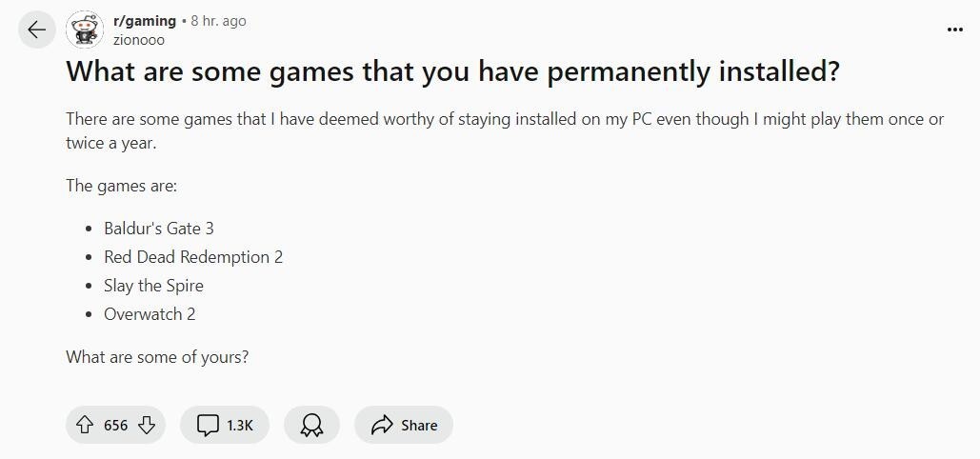This screenshot has height=459, width=980.
Task: Click the "Overwatch 2" list item
Action: tap(150, 314)
